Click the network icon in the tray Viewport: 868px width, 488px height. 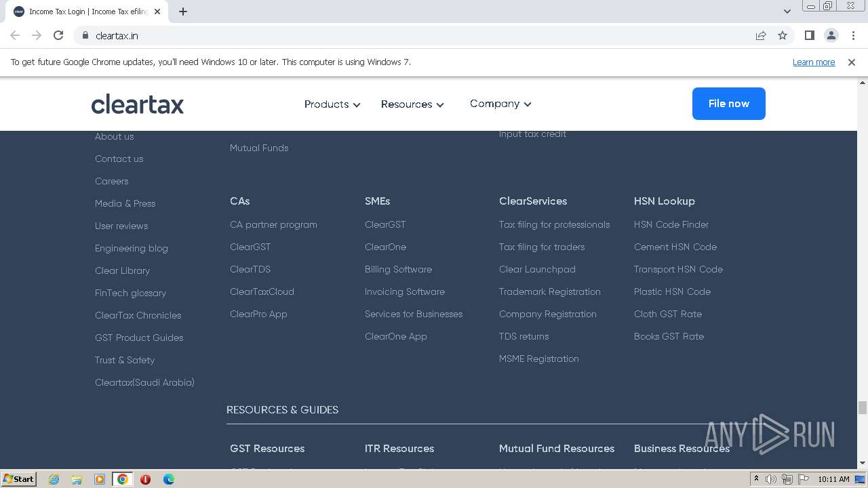click(x=787, y=479)
